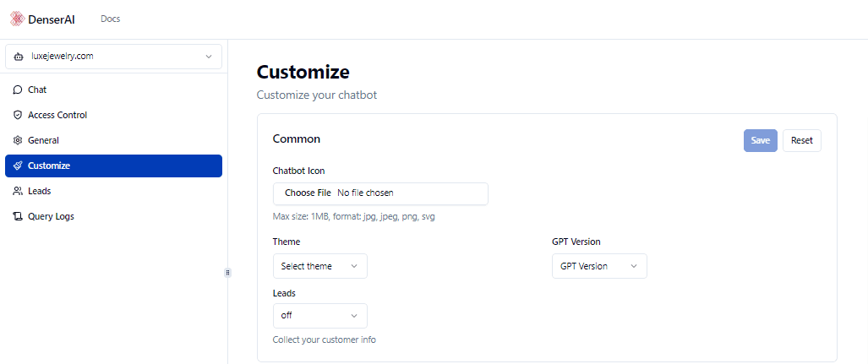Screen dimensions: 868x364
Task: Navigate to Query Logs page
Action: pos(51,216)
